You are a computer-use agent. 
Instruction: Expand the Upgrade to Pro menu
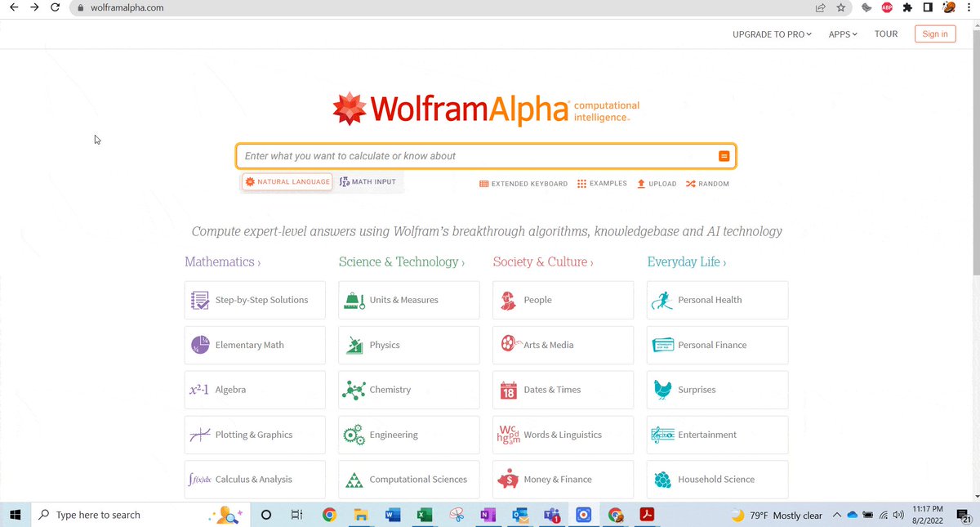tap(772, 34)
